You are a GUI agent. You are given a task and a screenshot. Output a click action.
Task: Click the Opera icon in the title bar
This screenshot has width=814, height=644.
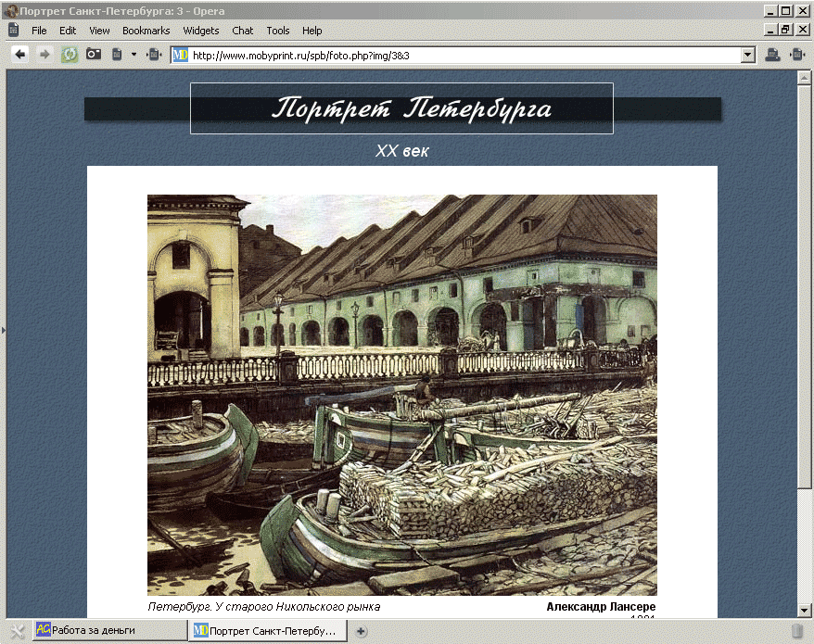point(11,11)
